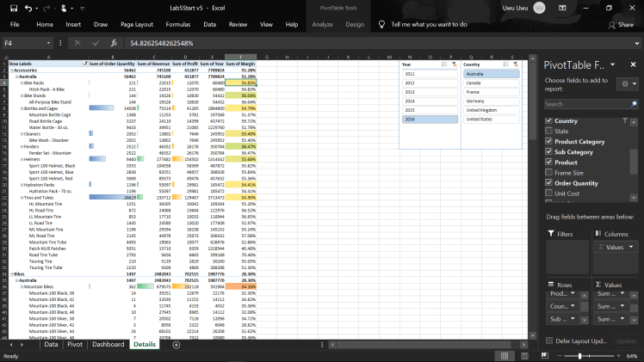
Task: Enable Defer Layout Update checkbox
Action: 549,341
